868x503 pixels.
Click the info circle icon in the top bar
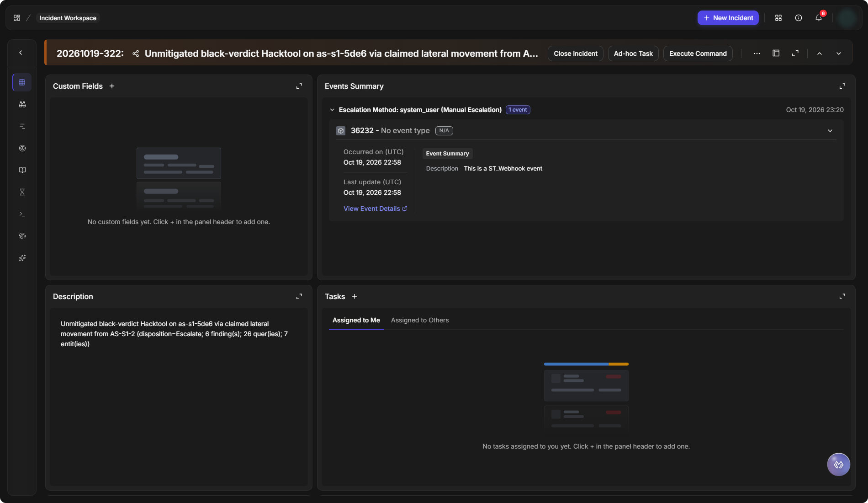click(799, 18)
